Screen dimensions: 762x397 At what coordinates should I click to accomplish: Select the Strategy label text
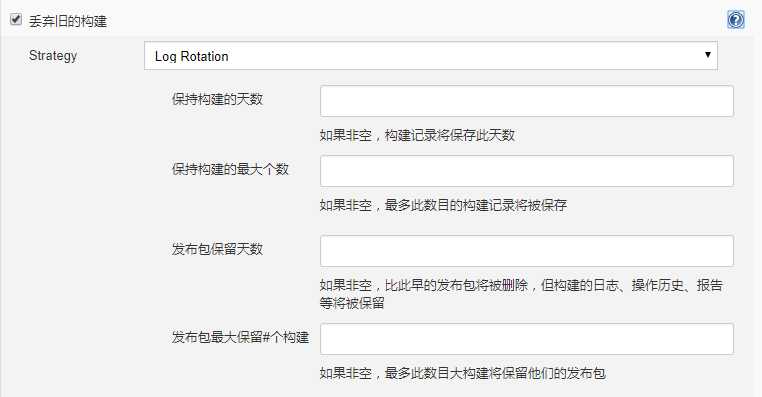click(53, 56)
